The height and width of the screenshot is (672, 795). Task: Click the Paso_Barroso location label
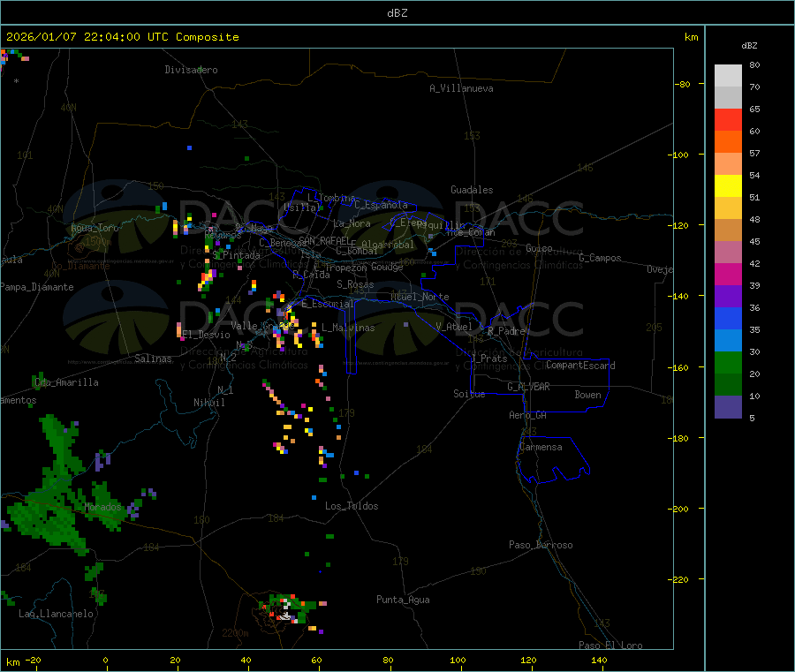(x=541, y=546)
